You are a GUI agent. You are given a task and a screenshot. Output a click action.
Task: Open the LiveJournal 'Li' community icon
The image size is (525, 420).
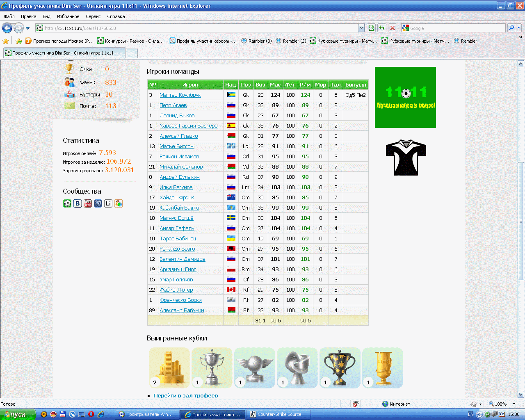click(x=108, y=203)
